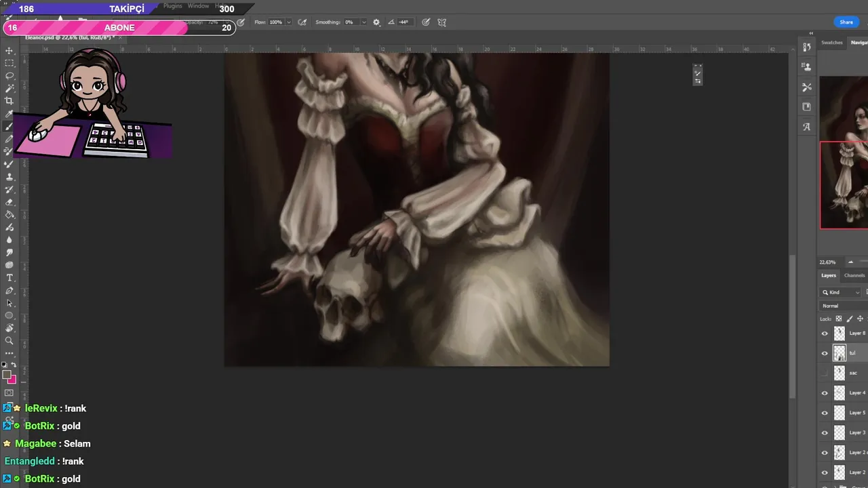Select the Layer 8 row

click(x=844, y=333)
